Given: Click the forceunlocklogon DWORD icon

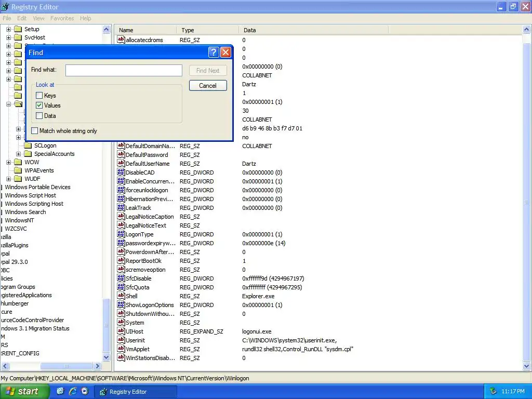Looking at the screenshot, I should [x=121, y=190].
